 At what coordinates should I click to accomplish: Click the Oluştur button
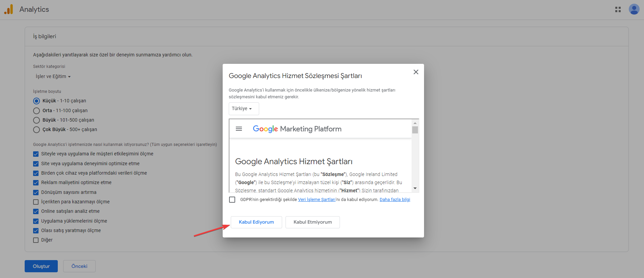tap(41, 266)
